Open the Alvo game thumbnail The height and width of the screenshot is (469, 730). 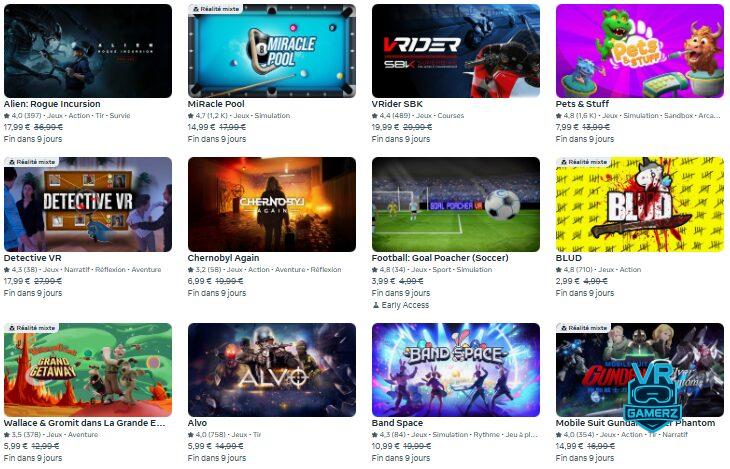coord(272,370)
